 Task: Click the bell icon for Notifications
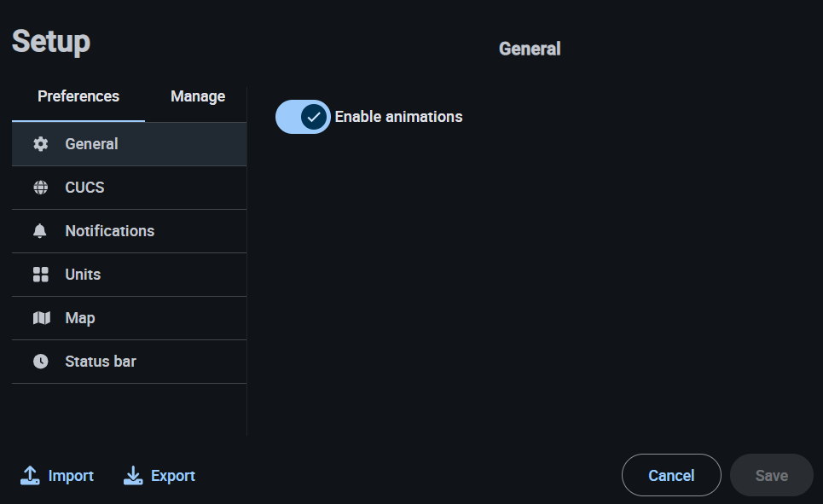tap(41, 231)
